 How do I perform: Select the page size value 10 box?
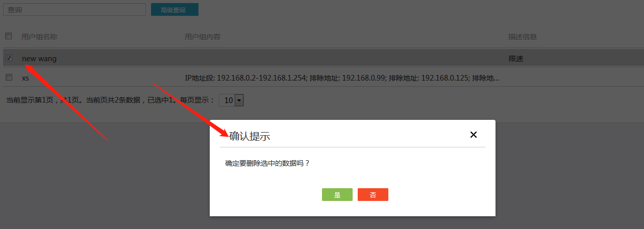[x=231, y=100]
